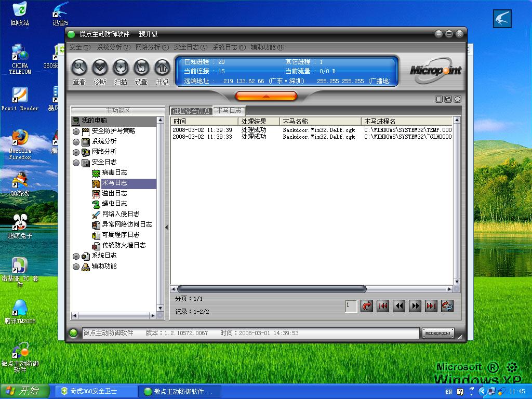
Task: Go to the previous log page
Action: click(398, 306)
